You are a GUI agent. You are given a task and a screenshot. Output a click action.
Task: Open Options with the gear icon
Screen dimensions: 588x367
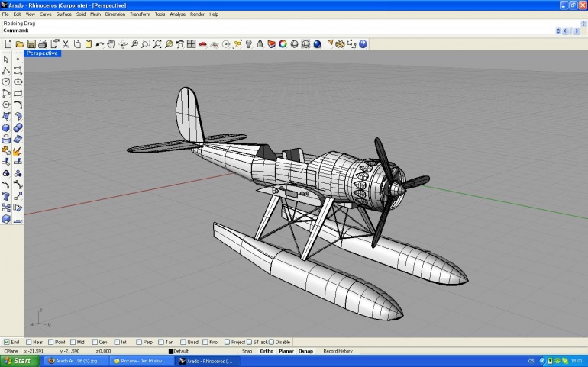340,44
